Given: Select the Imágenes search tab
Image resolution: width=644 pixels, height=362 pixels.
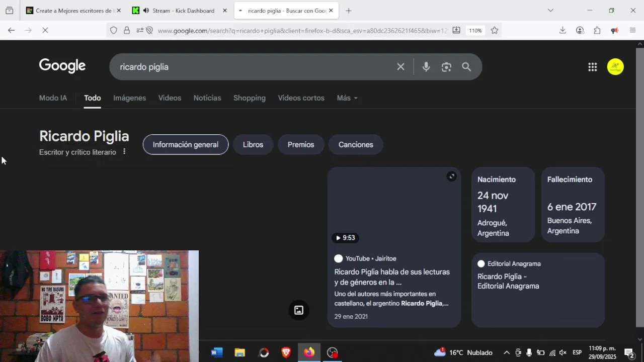Looking at the screenshot, I should [130, 98].
